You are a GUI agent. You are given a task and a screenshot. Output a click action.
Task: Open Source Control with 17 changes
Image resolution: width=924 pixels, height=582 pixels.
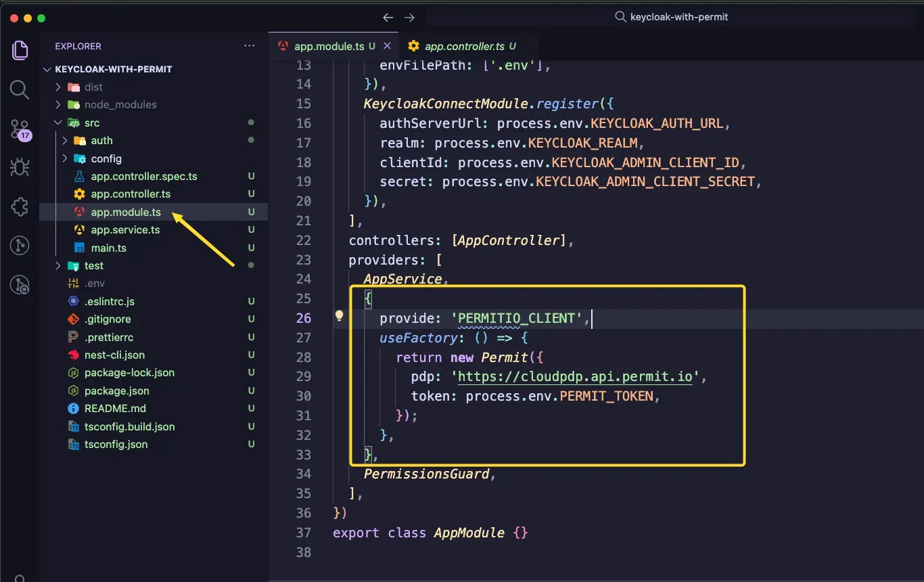[20, 129]
